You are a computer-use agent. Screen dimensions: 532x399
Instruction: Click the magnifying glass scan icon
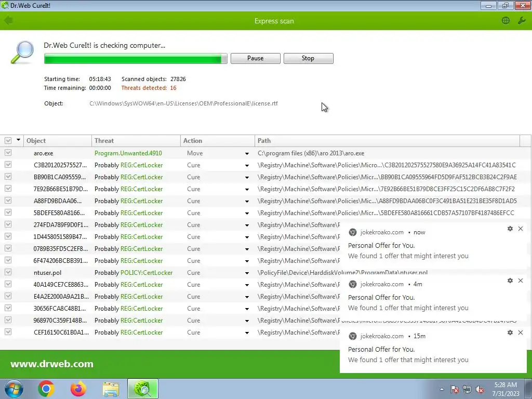(x=22, y=52)
